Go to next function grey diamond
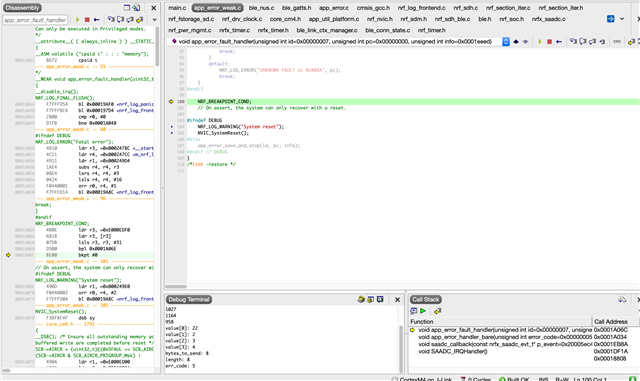 (525, 42)
